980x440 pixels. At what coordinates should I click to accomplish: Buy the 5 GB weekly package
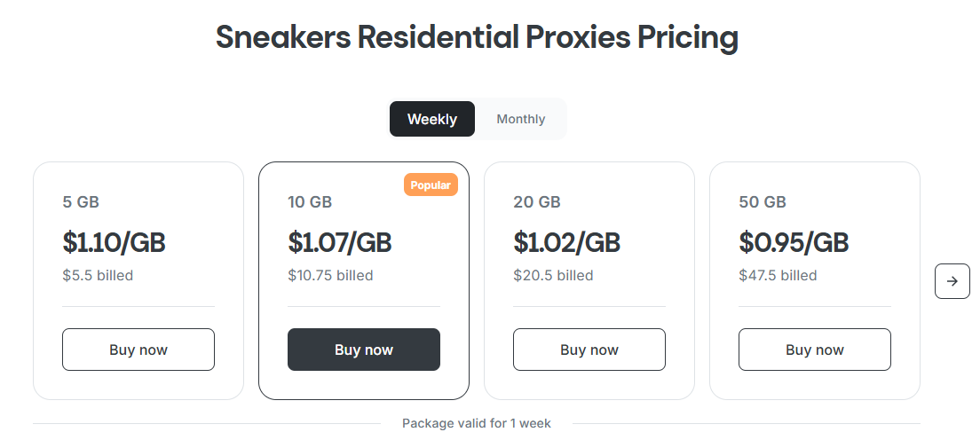[138, 350]
